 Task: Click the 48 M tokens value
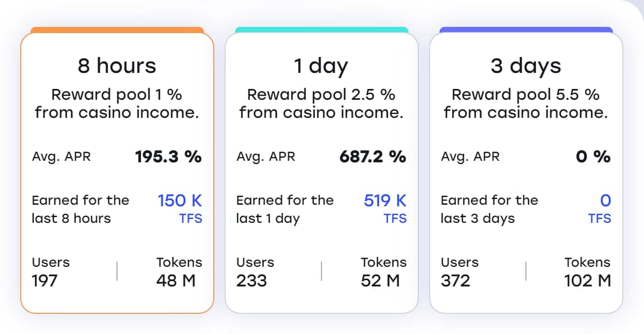(x=176, y=281)
